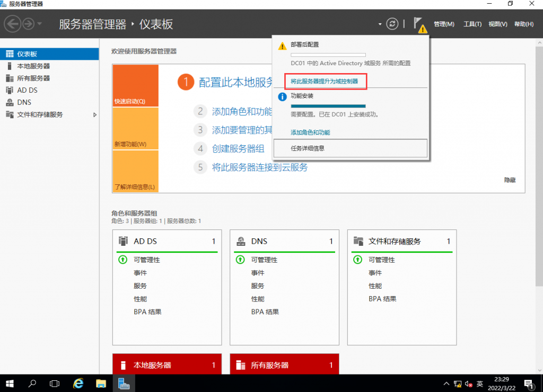Expand the 文件和存储服务 sidebar arrow
Screen dimensions: 543x392
[x=95, y=114]
